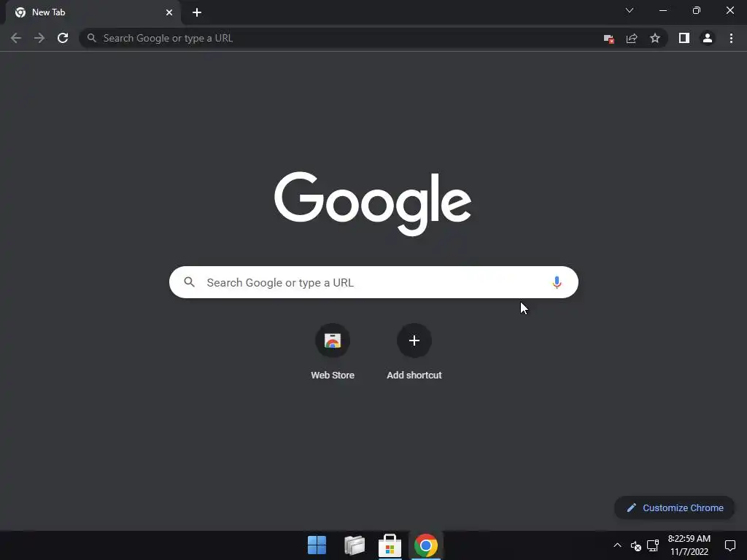Viewport: 747px width, 560px height.
Task: Open the notification center icon
Action: click(x=729, y=545)
